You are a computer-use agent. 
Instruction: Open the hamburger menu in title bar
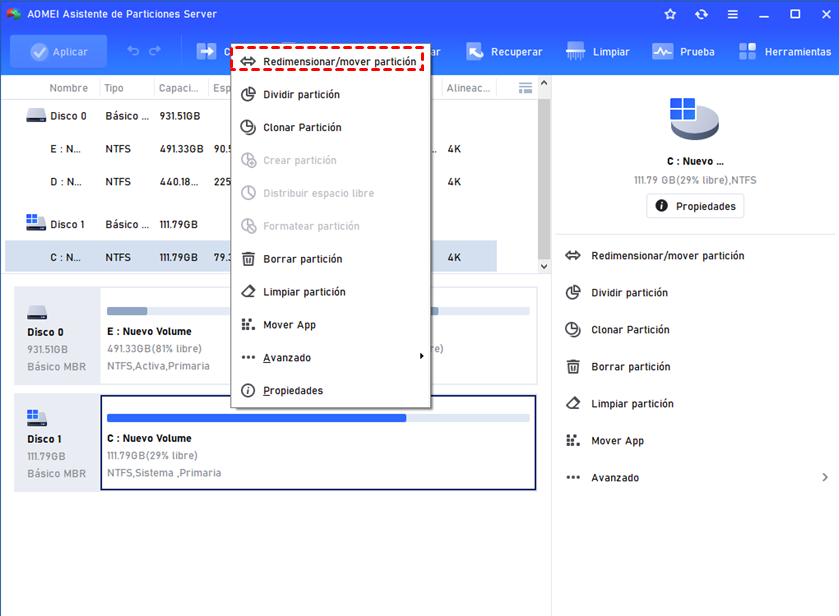pyautogui.click(x=733, y=14)
